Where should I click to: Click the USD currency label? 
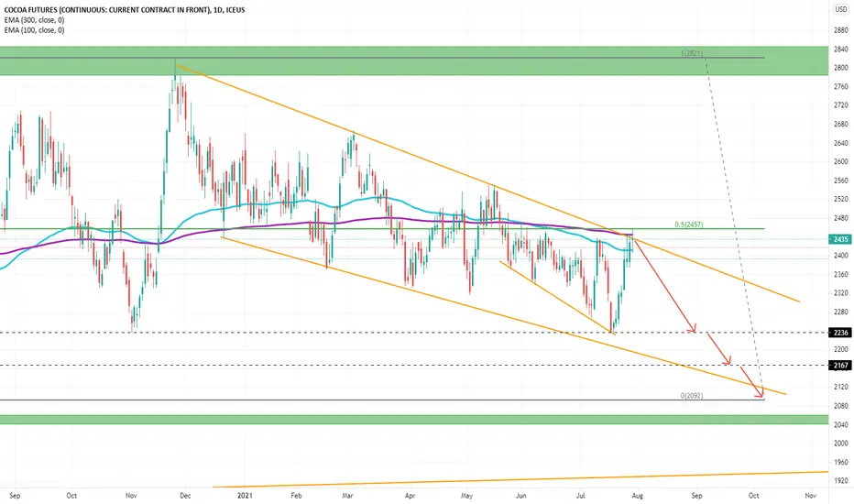[x=841, y=9]
